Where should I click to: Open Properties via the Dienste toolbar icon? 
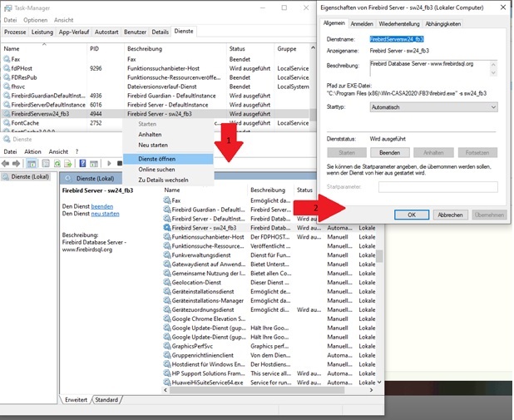[46, 163]
